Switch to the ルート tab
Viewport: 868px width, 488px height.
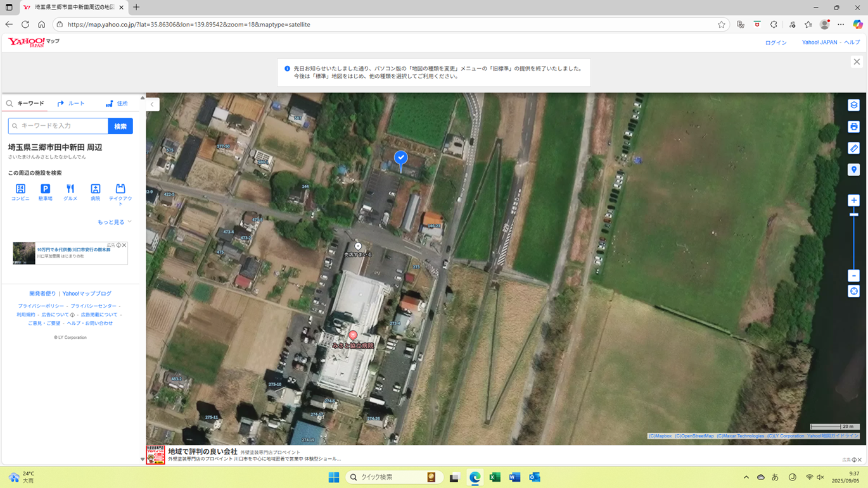point(71,103)
